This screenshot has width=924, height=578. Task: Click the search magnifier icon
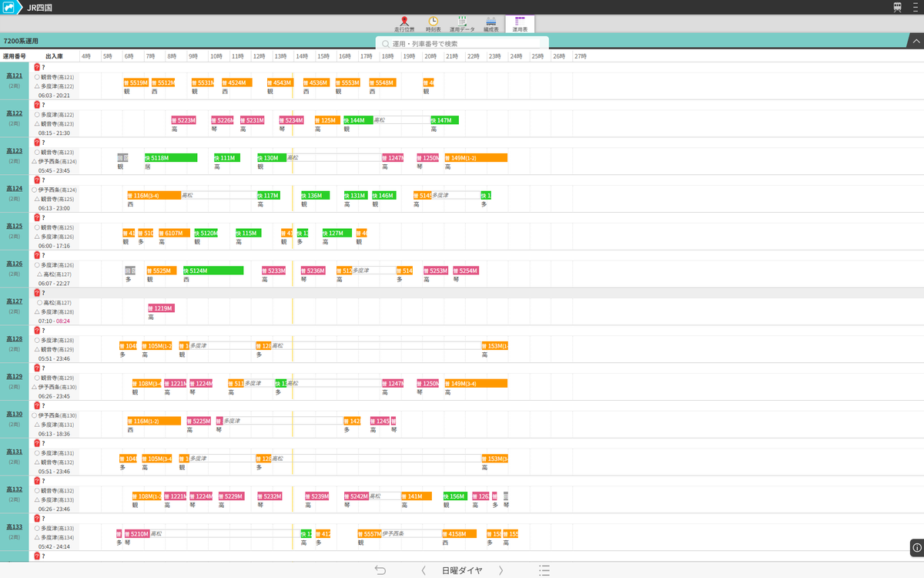point(386,44)
